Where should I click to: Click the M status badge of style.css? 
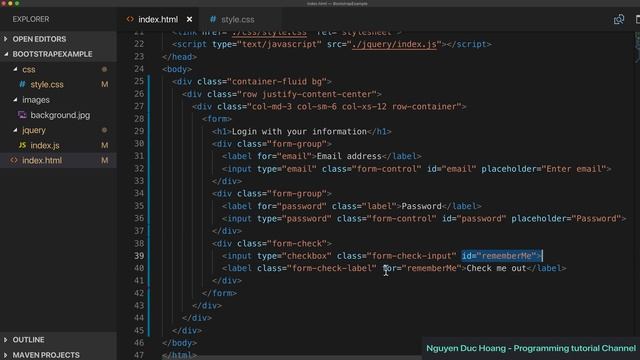(105, 84)
